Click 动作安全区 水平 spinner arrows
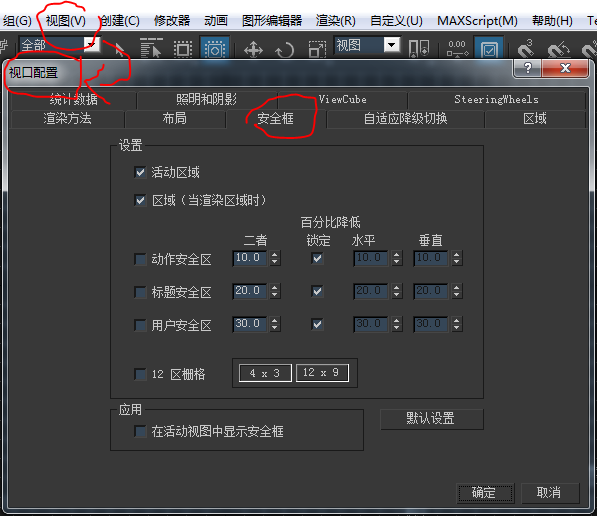The height and width of the screenshot is (516, 597). (x=397, y=258)
